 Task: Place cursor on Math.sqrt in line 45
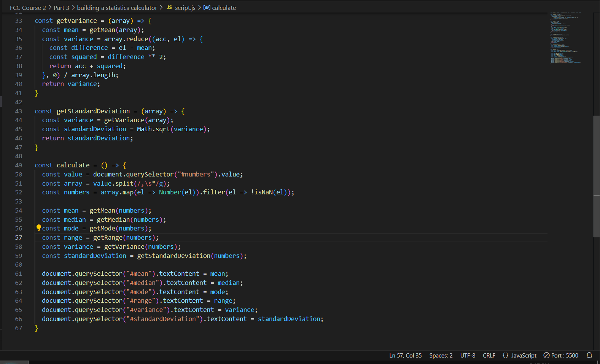click(153, 129)
